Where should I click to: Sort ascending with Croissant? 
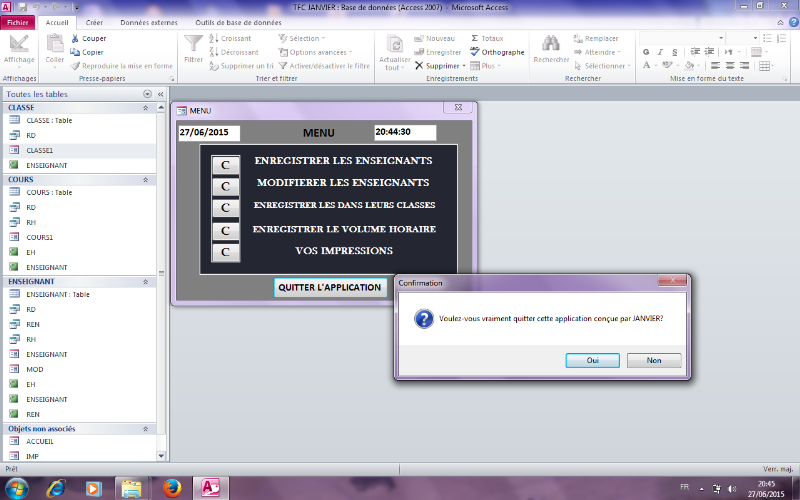[230, 38]
